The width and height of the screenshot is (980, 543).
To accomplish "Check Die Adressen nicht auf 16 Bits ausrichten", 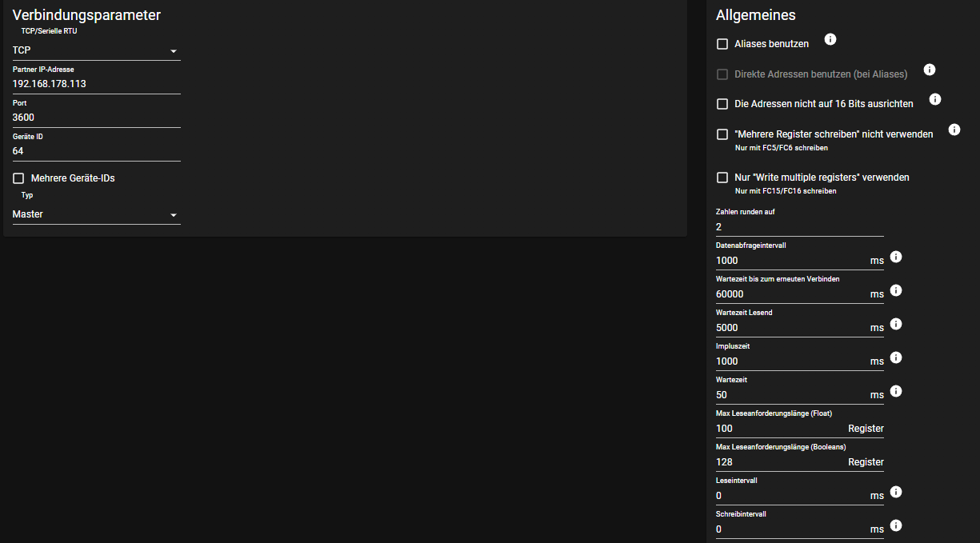I will point(722,104).
